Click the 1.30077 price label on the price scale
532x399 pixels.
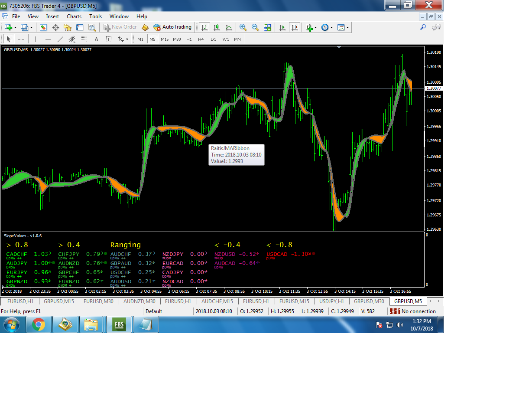tap(434, 88)
